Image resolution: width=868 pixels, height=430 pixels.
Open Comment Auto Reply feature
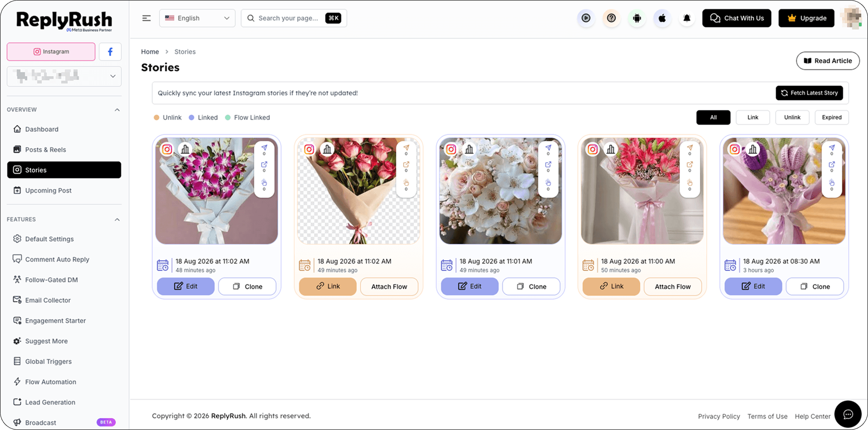point(64,259)
